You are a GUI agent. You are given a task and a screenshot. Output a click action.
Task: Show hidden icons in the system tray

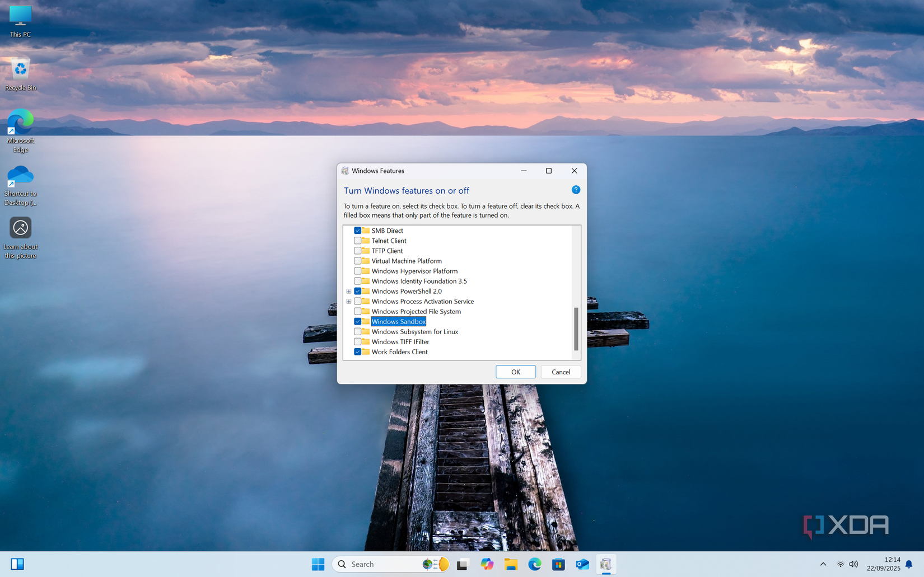(823, 564)
